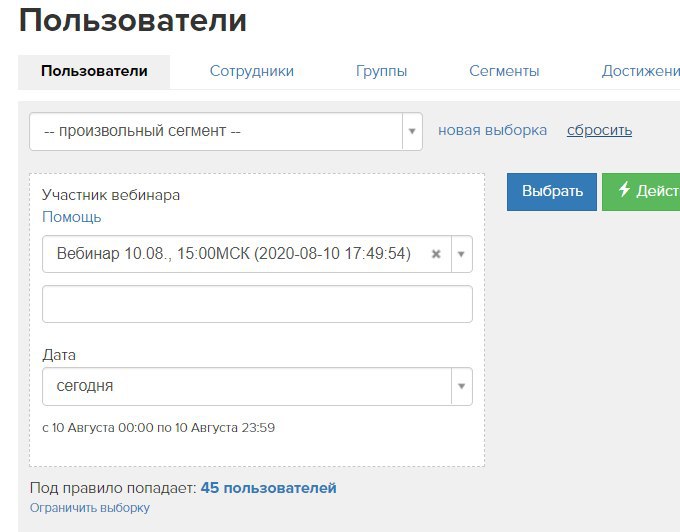Click the Дата field label
680x532 pixels.
tap(59, 355)
